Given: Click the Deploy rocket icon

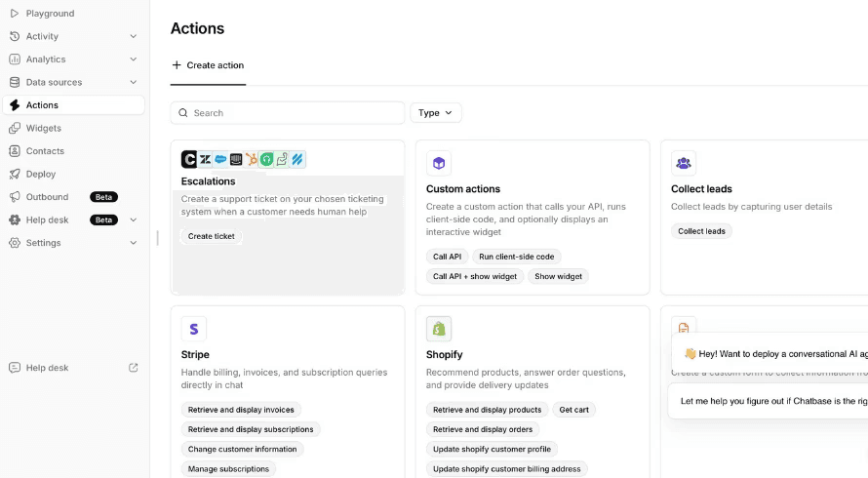Looking at the screenshot, I should 15,174.
